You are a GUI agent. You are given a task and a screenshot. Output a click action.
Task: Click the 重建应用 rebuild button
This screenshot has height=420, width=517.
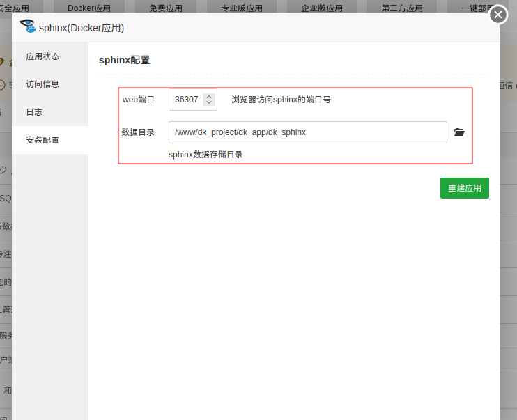tap(464, 188)
